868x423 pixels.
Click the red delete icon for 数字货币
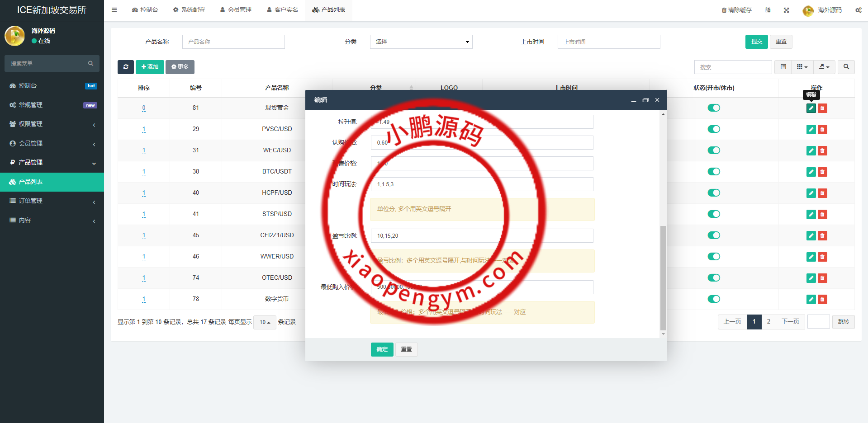[822, 300]
